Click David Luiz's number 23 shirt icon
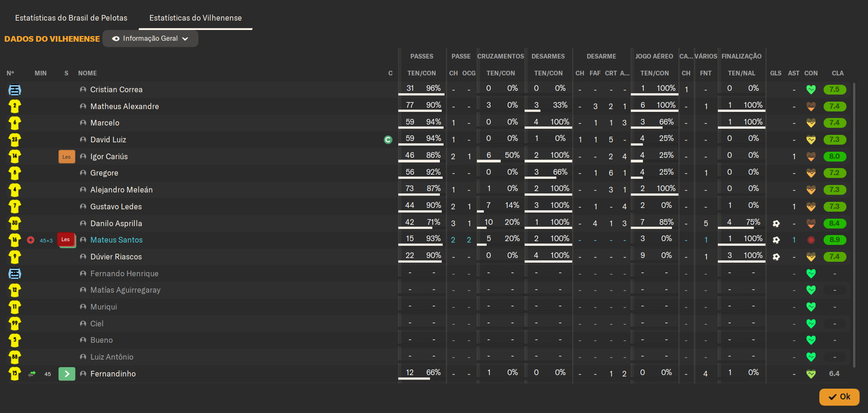868x413 pixels. (x=15, y=140)
